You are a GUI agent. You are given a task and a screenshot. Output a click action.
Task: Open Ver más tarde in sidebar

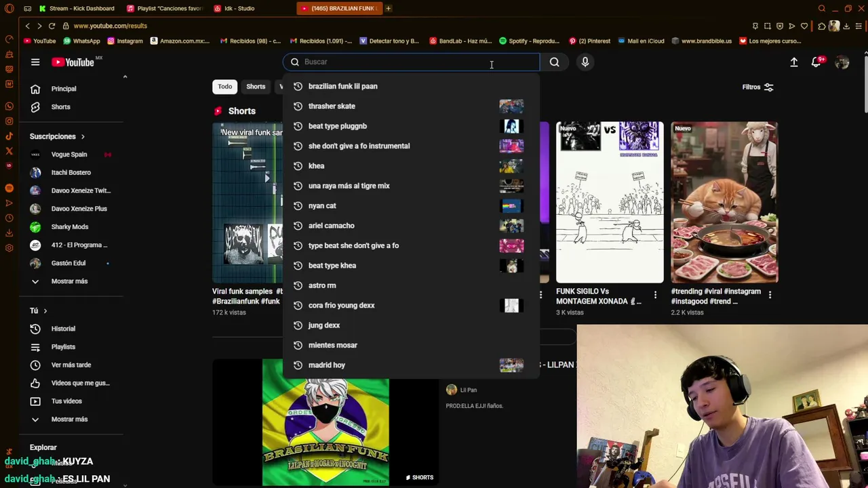click(71, 365)
